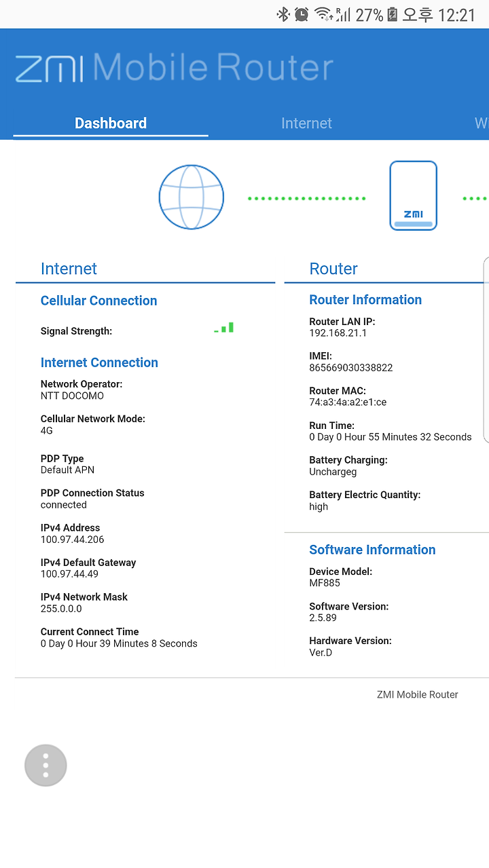489x868 pixels.
Task: Select IPv4 address 100.97.44.206
Action: pos(73,540)
